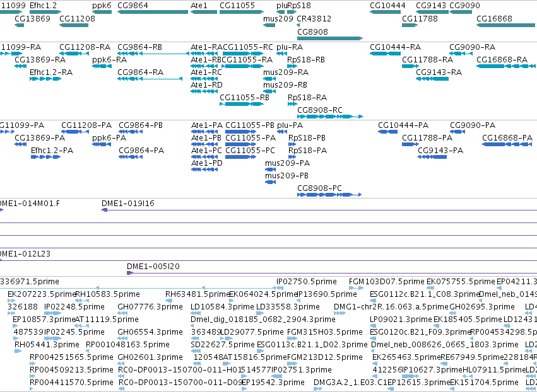537x392 pixels.
Task: Select protein CG11788-PA
Action: [x=410, y=144]
